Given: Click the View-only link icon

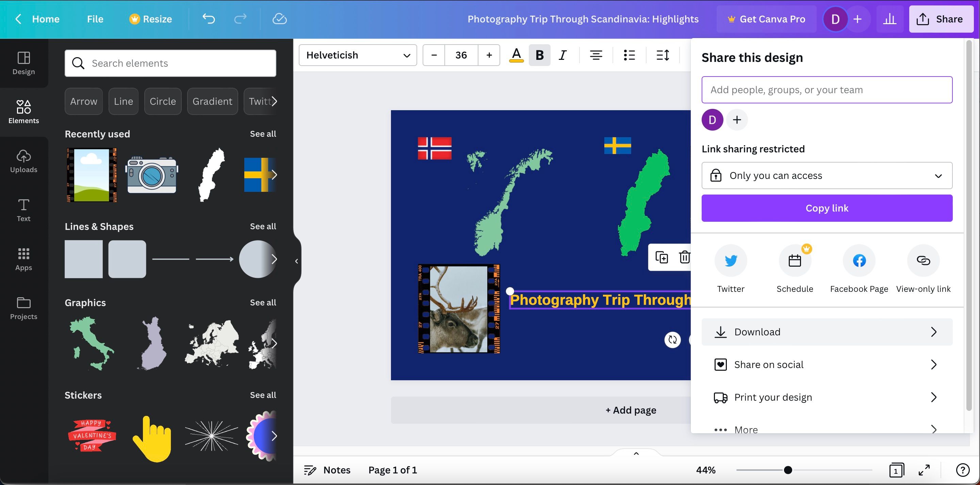Looking at the screenshot, I should (923, 261).
